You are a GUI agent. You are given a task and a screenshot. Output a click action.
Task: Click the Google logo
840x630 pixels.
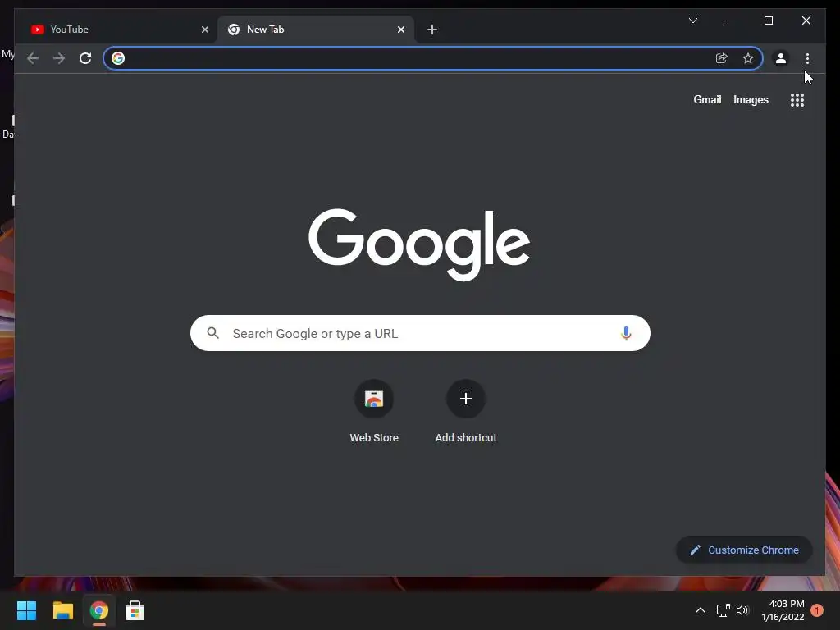[x=419, y=244]
